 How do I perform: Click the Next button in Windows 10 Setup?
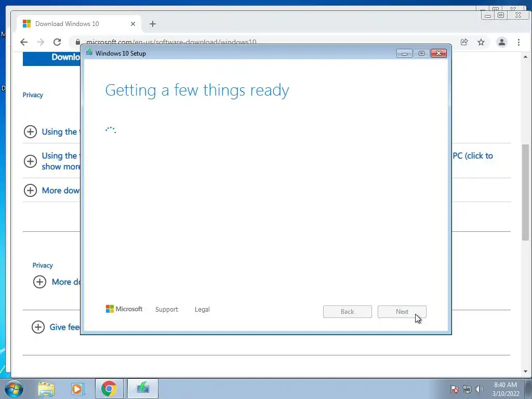(x=402, y=312)
